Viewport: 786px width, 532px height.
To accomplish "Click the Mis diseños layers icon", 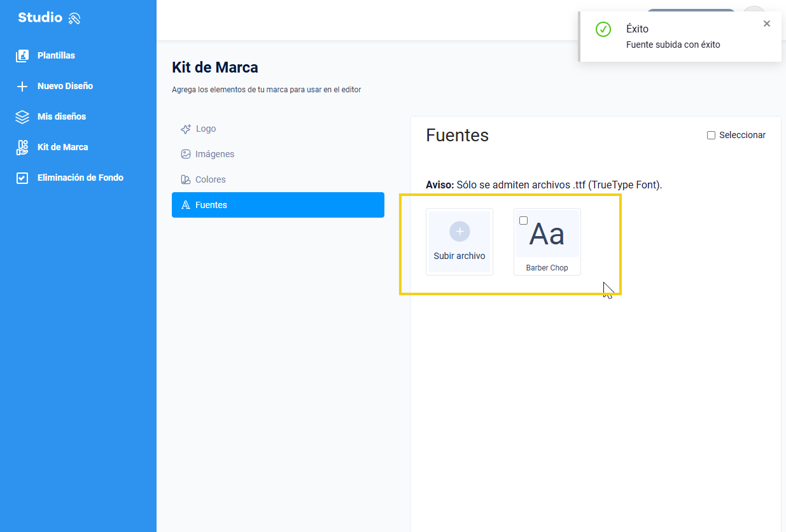I will (x=22, y=116).
